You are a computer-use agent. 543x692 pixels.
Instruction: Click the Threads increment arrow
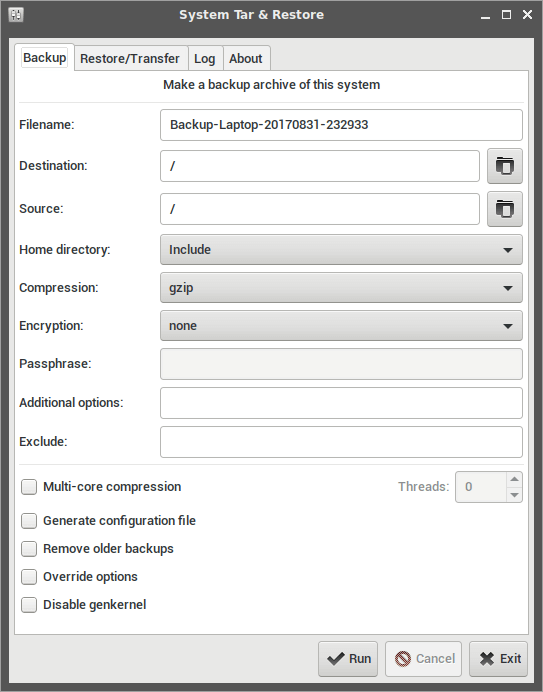click(514, 479)
